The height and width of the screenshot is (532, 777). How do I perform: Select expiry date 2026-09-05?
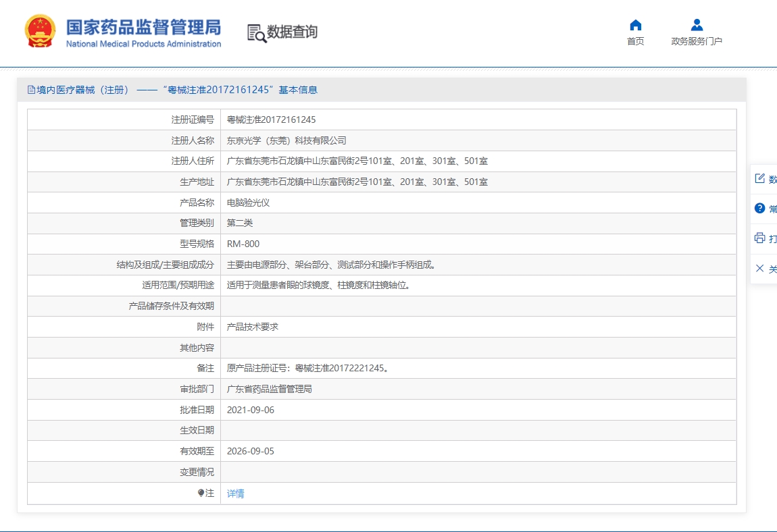click(250, 451)
